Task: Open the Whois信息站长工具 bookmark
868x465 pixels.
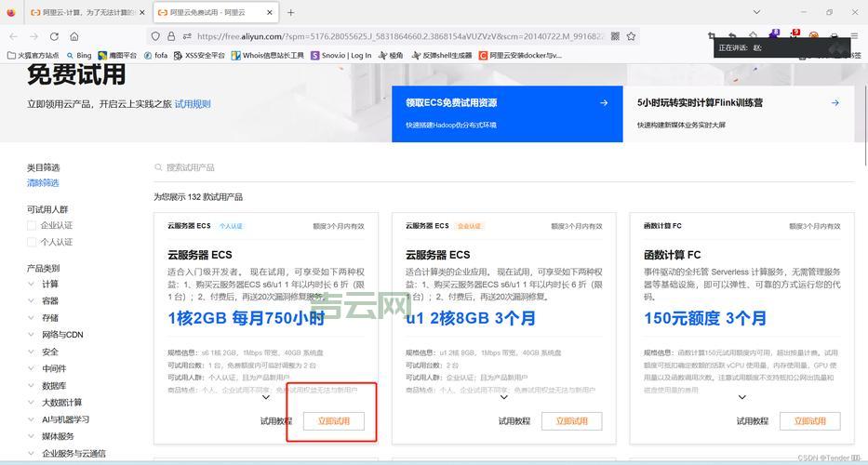Action: coord(268,56)
